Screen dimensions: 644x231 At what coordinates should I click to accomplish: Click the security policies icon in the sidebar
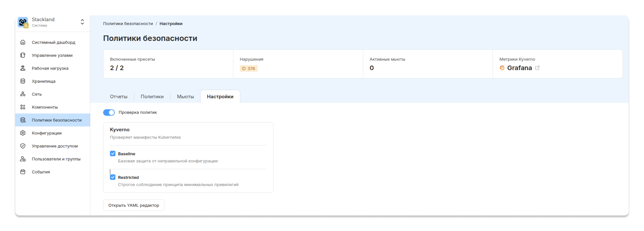(23, 120)
